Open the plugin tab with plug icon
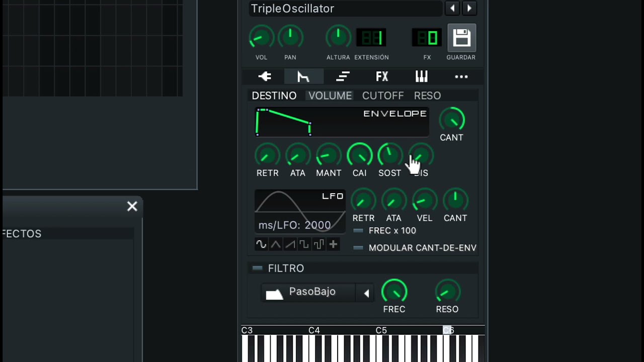 (x=264, y=76)
